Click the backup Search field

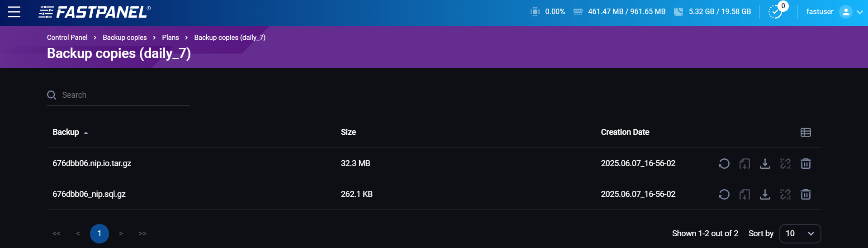[x=122, y=95]
